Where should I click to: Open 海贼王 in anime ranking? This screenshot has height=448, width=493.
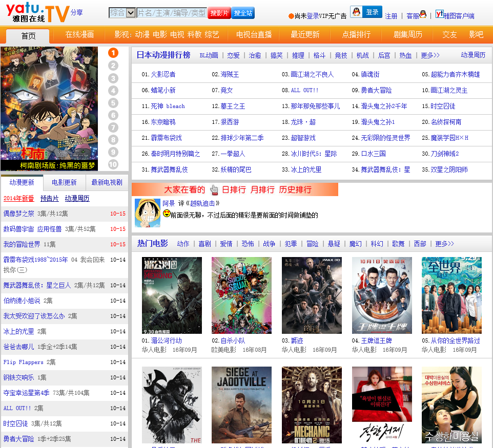[x=230, y=74]
